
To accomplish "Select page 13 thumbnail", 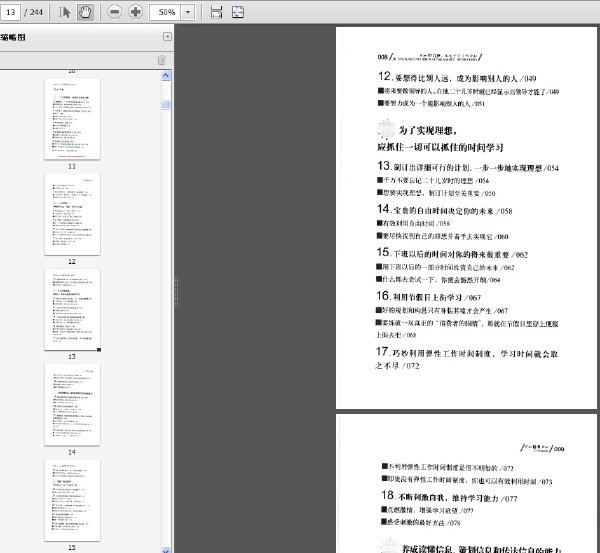I will (72, 309).
